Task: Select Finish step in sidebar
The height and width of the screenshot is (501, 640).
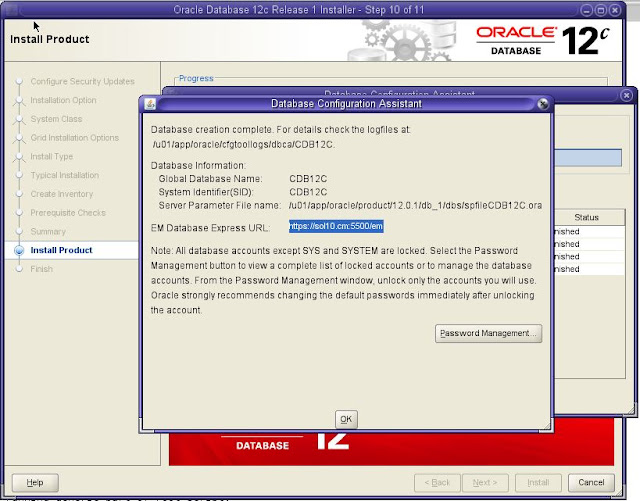Action: 41,269
